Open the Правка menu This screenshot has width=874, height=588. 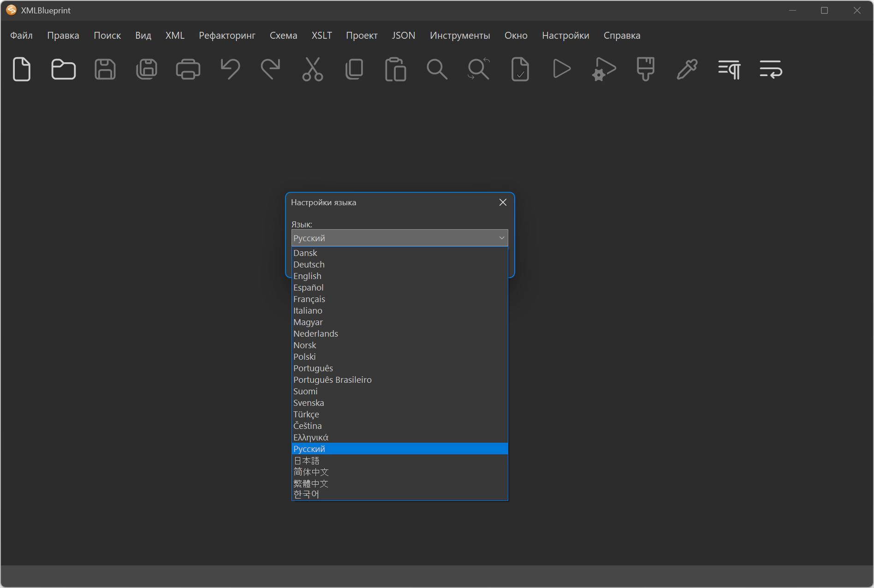tap(63, 36)
